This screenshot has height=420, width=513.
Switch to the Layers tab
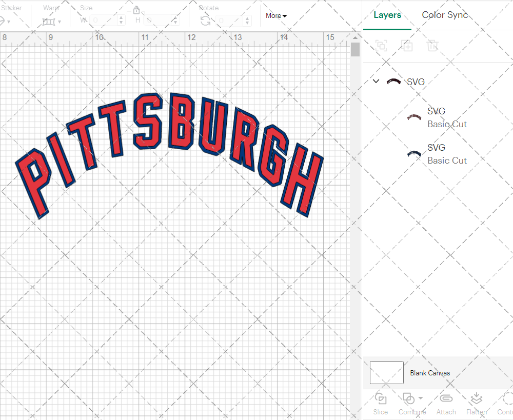point(387,15)
